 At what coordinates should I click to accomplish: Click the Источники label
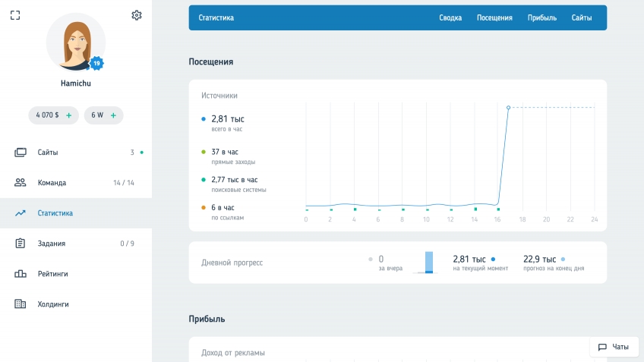219,96
